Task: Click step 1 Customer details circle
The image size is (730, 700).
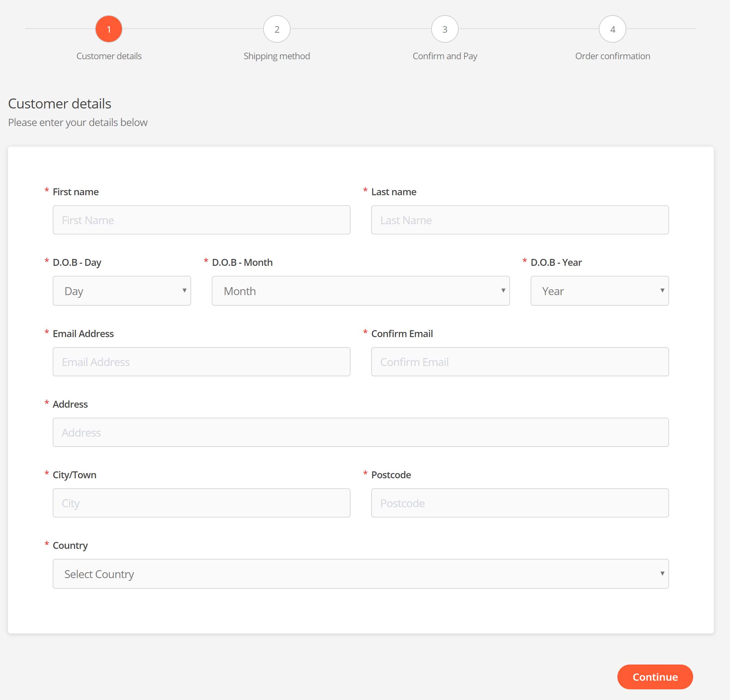Action: coord(109,29)
